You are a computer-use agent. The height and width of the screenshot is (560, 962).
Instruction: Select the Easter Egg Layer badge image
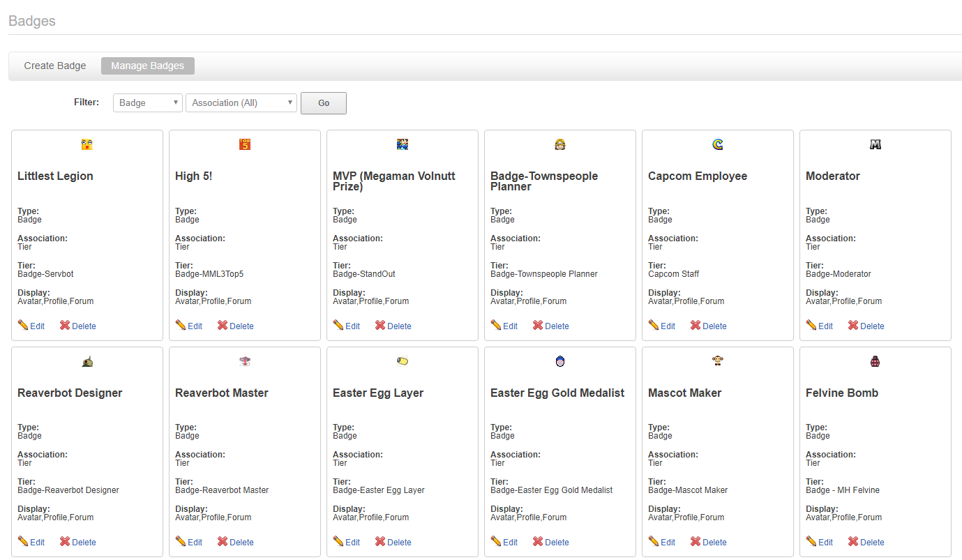coord(402,361)
